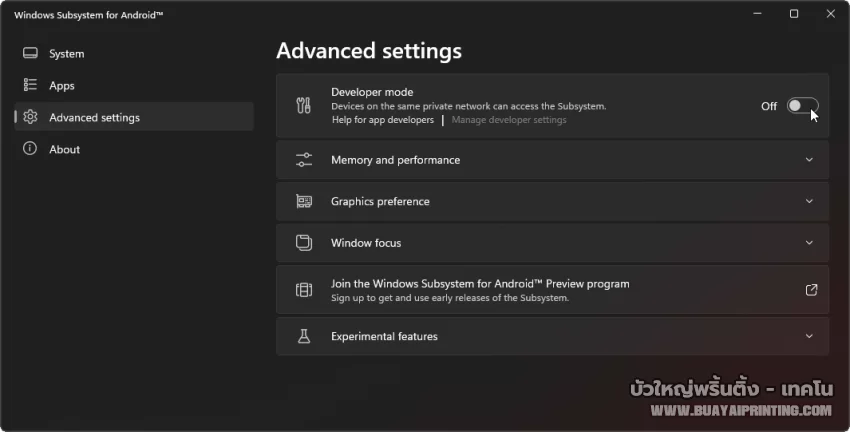Expand the Window focus chevron
This screenshot has height=432, width=850.
(810, 243)
